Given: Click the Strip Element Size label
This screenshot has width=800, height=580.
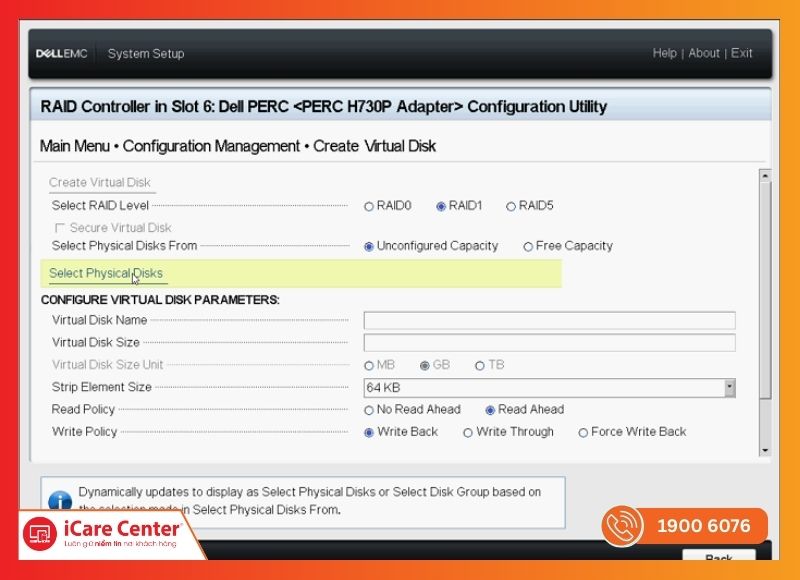Looking at the screenshot, I should coord(102,387).
